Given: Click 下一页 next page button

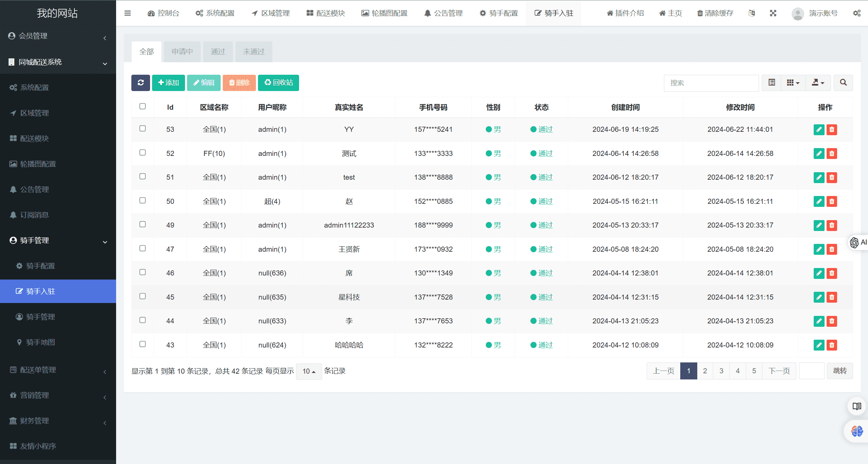Looking at the screenshot, I should pos(779,371).
